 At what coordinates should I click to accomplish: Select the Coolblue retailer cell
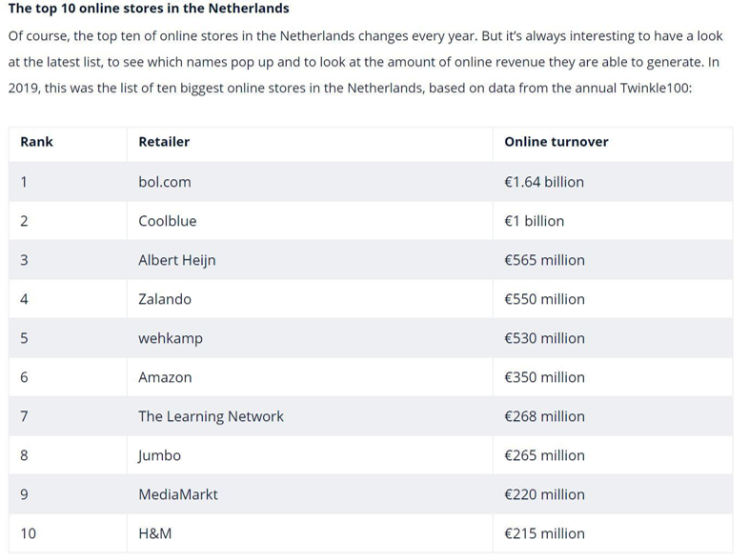tap(168, 221)
